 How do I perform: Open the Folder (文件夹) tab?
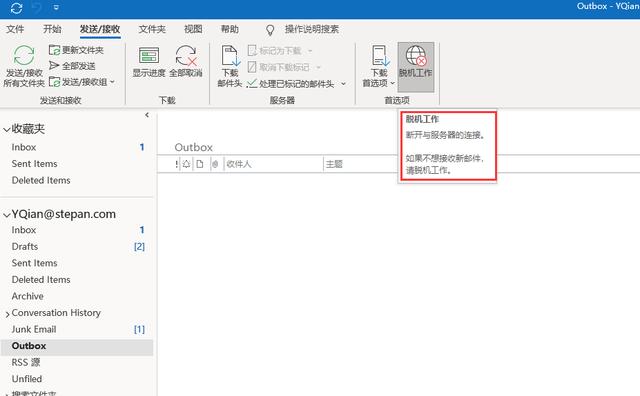(x=152, y=29)
